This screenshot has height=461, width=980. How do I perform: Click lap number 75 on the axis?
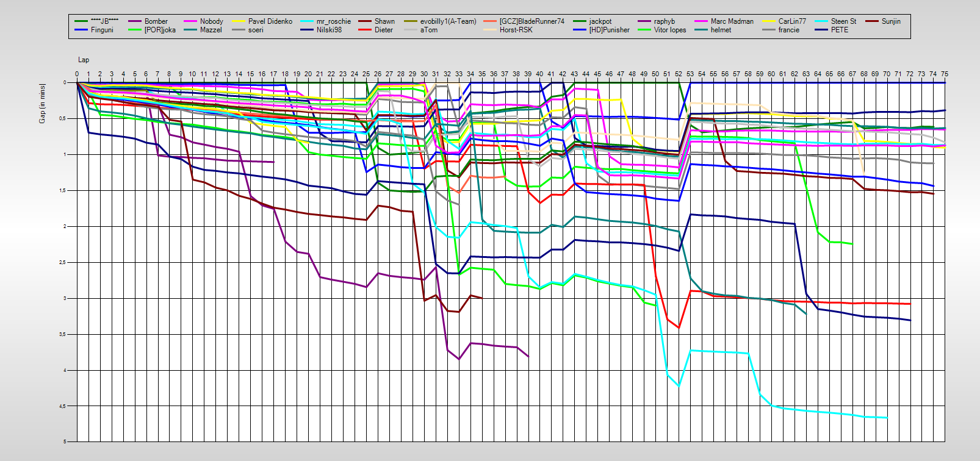point(945,74)
